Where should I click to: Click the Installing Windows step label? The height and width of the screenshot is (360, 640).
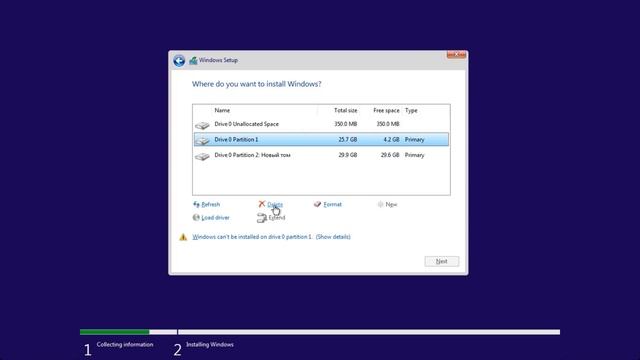pyautogui.click(x=210, y=344)
